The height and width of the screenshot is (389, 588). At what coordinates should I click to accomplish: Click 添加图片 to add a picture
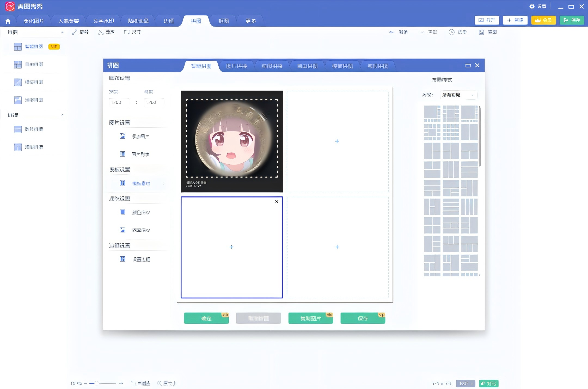(135, 136)
